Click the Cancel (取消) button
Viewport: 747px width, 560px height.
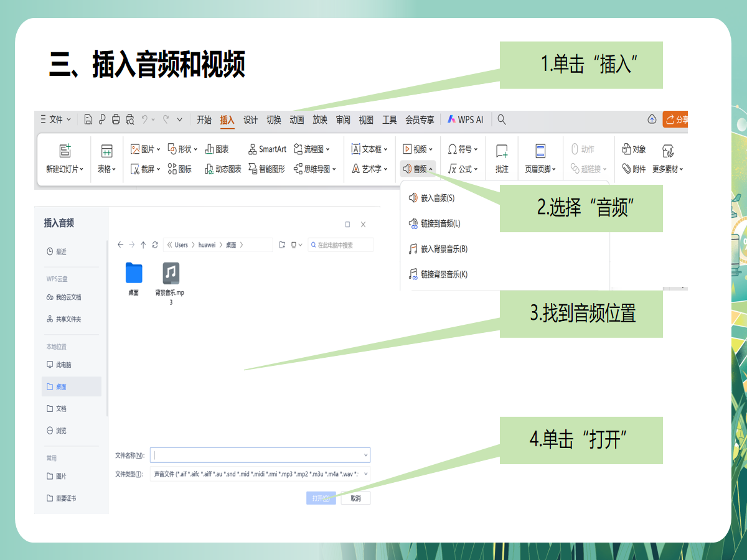[355, 498]
